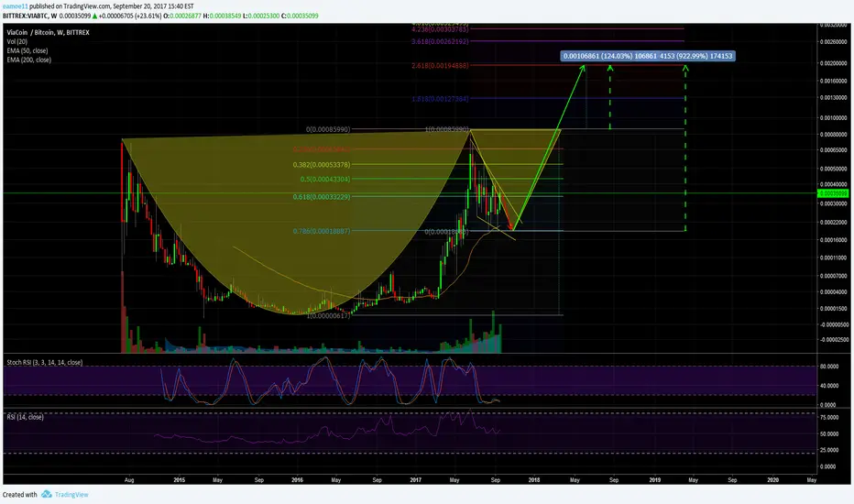This screenshot has width=854, height=504.
Task: Click the low value L:0.00025300
Action: coord(261,16)
